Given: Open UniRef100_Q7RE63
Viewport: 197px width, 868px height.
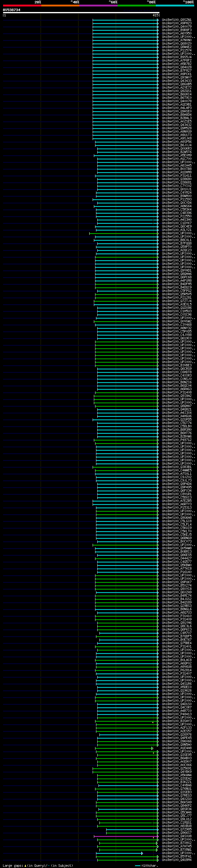Looking at the screenshot, I should (x=176, y=796).
